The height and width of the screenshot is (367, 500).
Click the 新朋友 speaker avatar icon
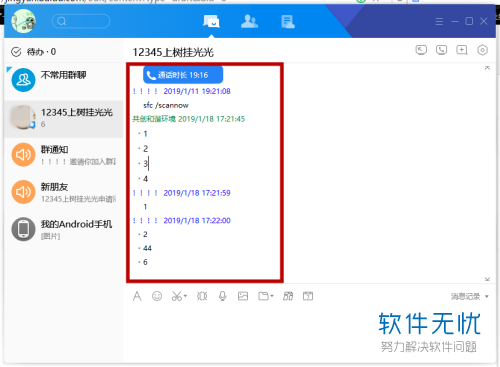tap(23, 192)
